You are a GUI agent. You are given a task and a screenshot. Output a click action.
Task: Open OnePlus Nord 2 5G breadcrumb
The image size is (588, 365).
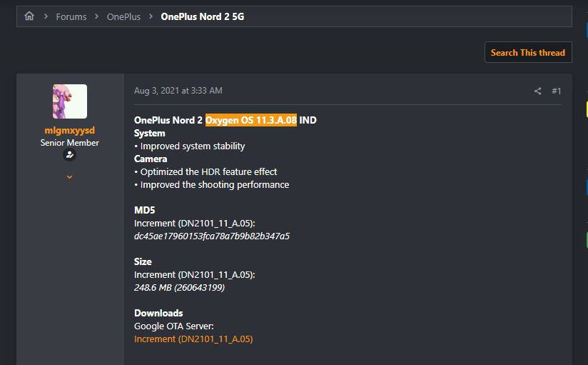203,17
